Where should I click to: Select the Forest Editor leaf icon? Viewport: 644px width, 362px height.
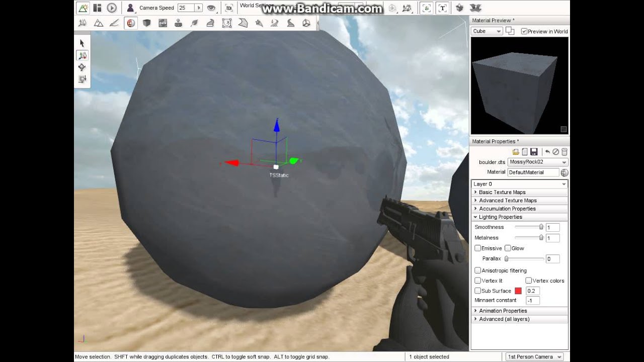click(x=194, y=23)
